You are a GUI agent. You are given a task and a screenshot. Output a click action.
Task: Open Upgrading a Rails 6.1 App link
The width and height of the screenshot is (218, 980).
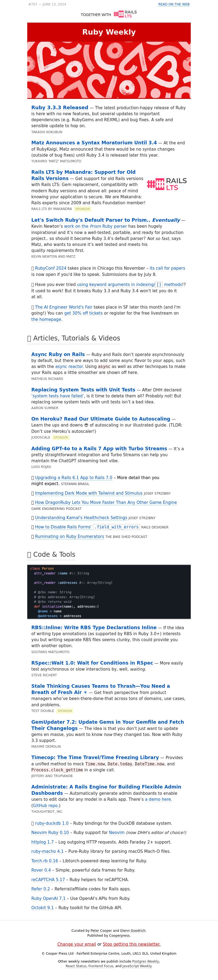pyautogui.click(x=73, y=477)
